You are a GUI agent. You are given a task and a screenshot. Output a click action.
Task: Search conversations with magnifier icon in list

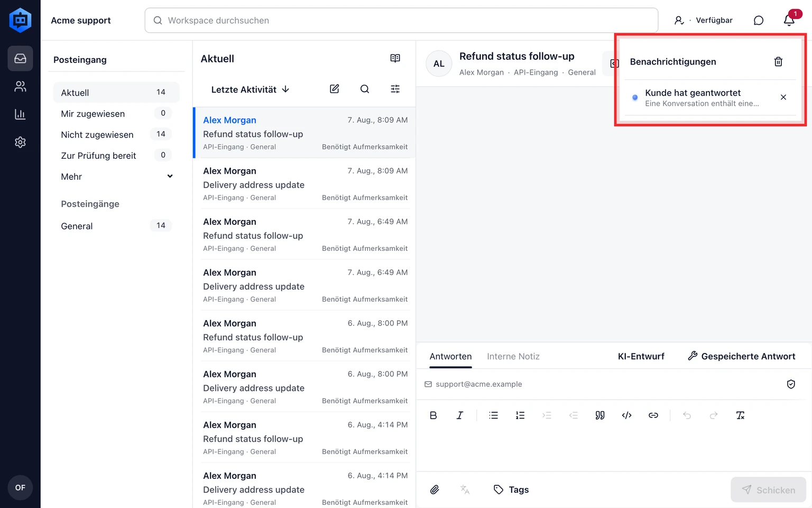(365, 89)
